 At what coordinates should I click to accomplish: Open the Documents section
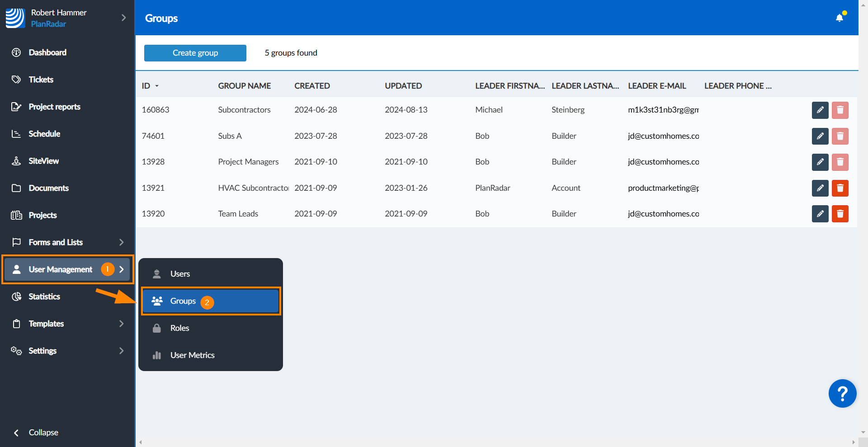click(48, 188)
